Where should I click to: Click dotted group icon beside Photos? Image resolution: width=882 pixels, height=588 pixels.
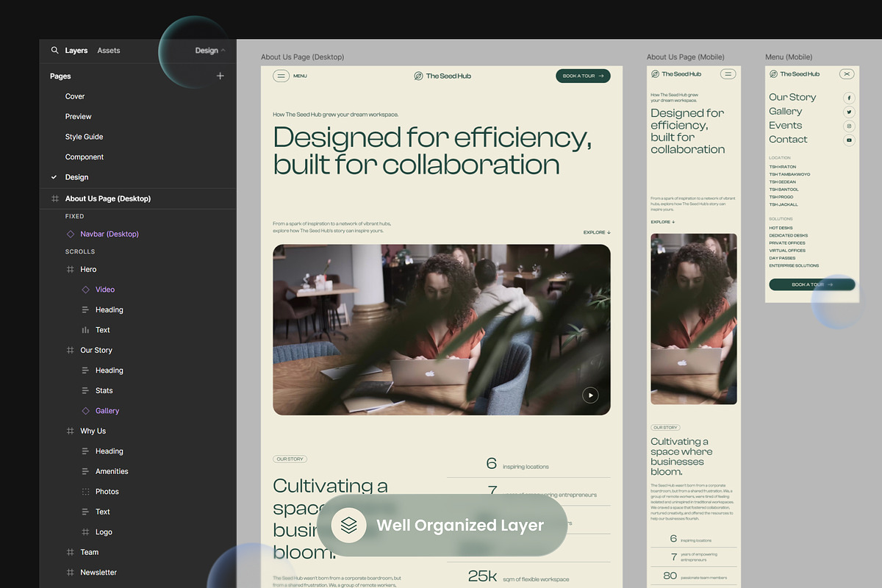click(x=85, y=492)
